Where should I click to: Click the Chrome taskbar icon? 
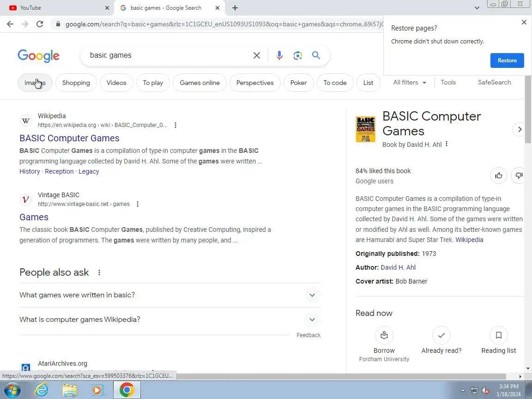click(127, 390)
